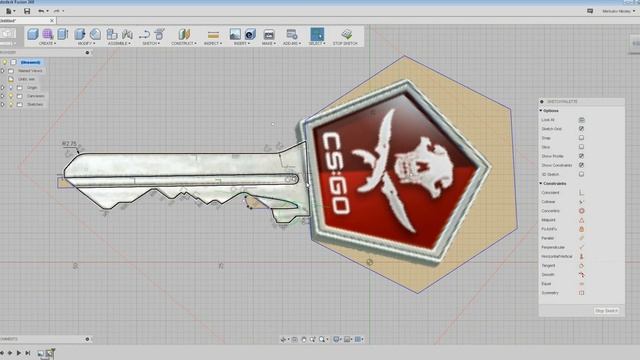The width and height of the screenshot is (640, 360).
Task: Click the Insert decal cube icon
Action: [x=250, y=34]
